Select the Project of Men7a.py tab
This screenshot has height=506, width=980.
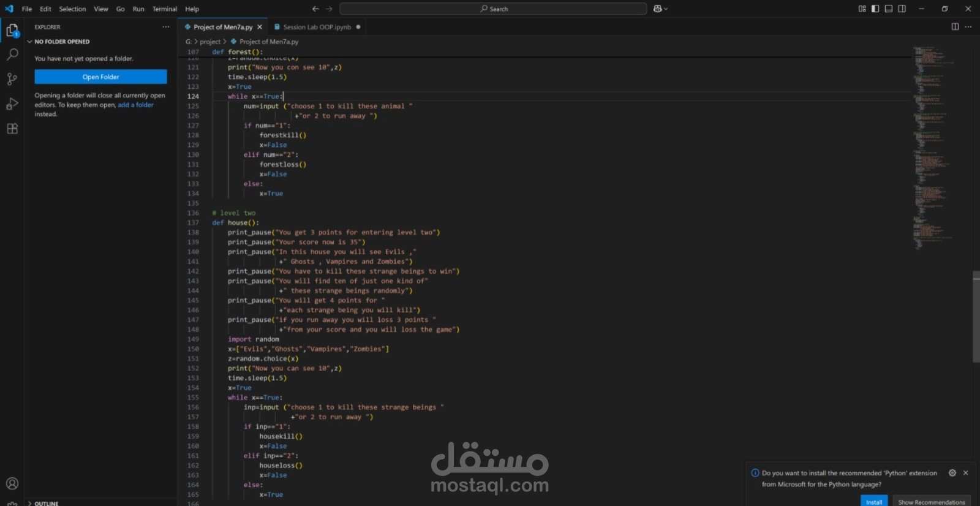223,27
